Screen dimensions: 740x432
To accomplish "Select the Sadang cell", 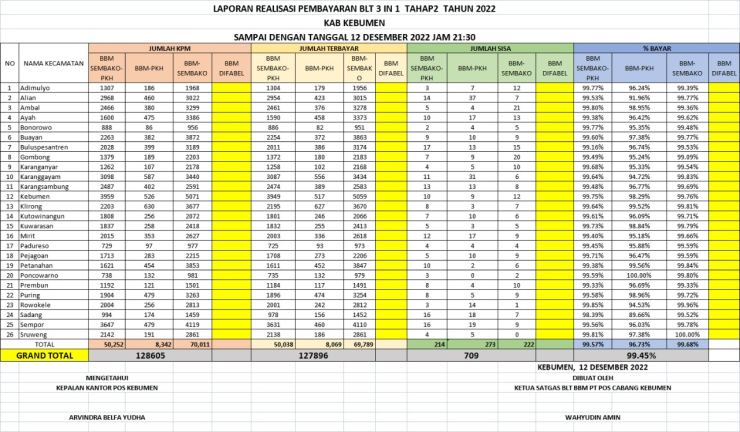I will pos(53,315).
